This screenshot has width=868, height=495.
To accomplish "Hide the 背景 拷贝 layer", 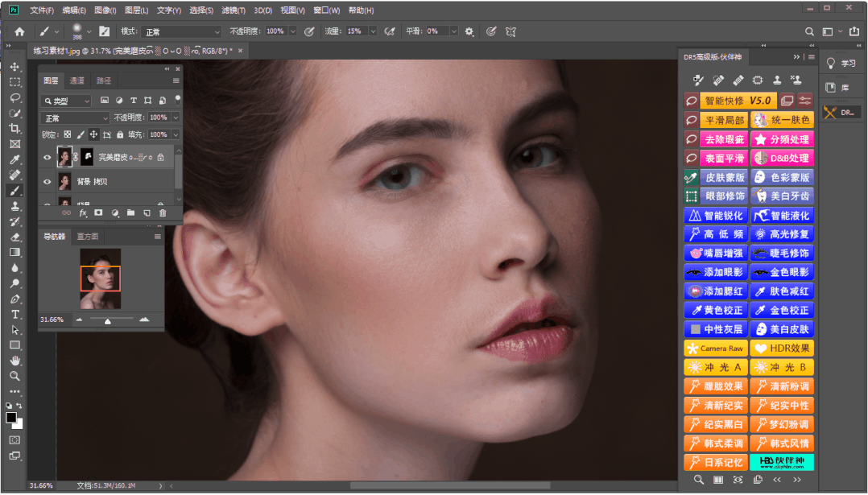I will pyautogui.click(x=48, y=181).
